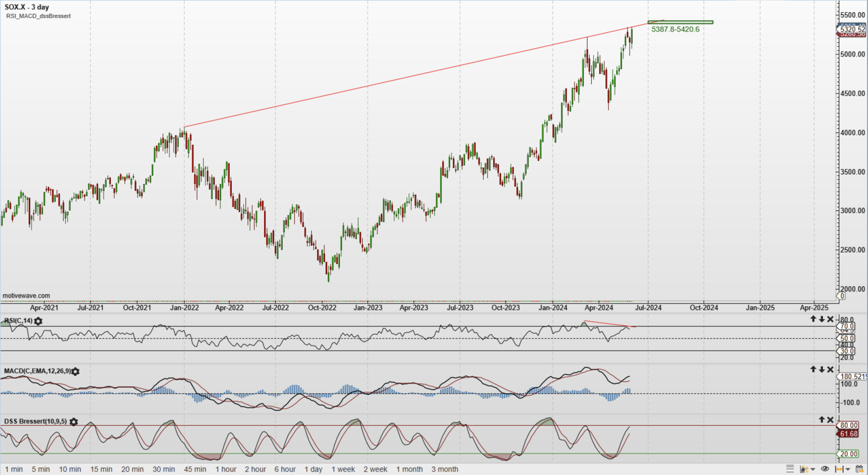Open the RSI indicator settings gear
The image size is (868, 475).
37,321
